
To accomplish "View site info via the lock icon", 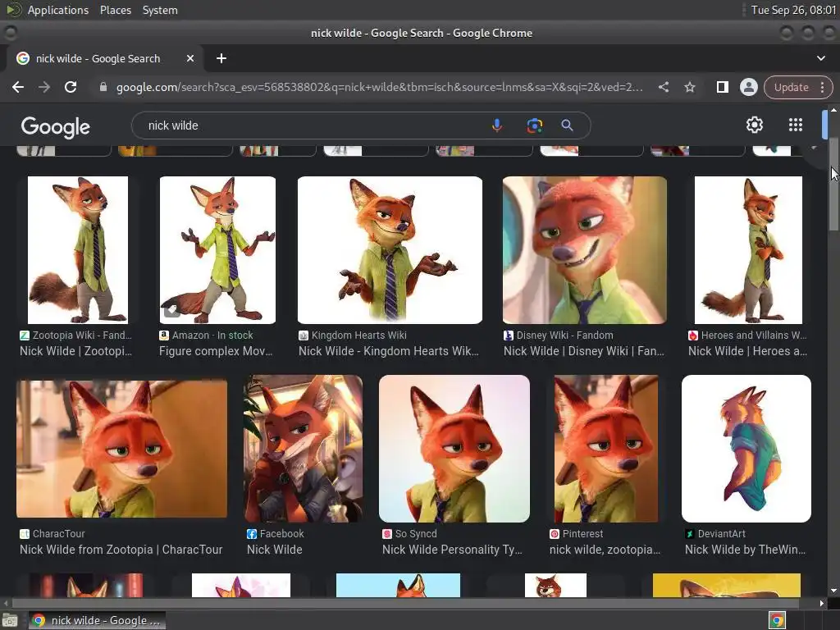I will click(x=103, y=87).
